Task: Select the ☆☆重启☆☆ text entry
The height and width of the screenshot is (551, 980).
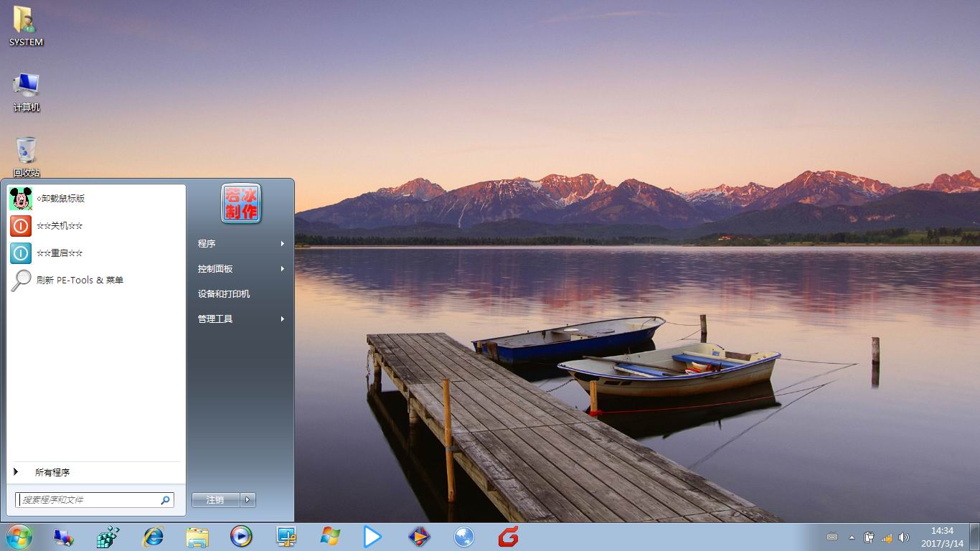Action: tap(60, 253)
